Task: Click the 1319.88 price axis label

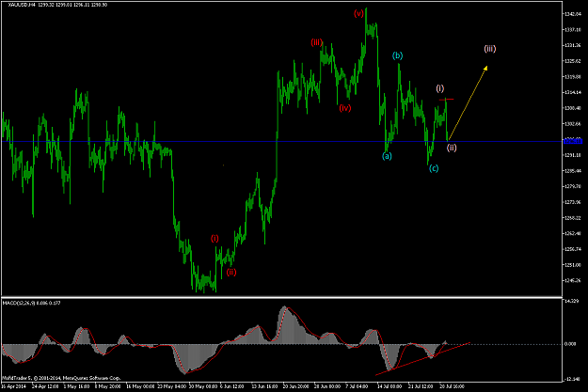Action: point(573,77)
